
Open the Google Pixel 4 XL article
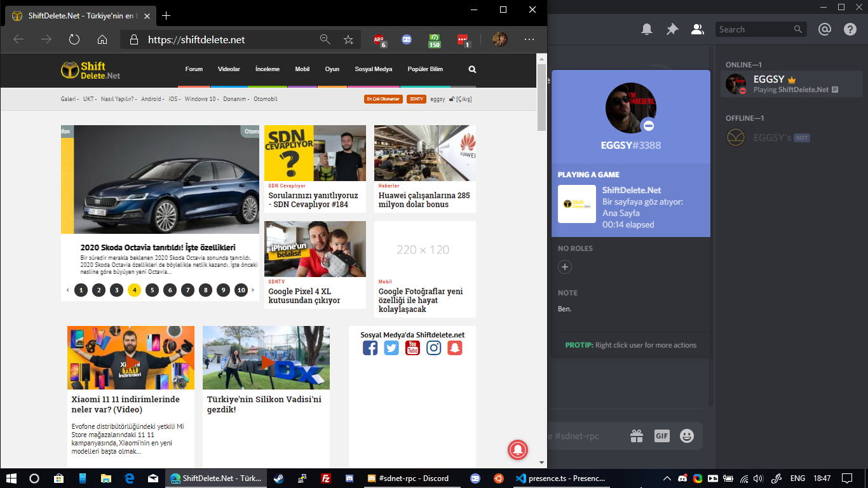tap(304, 296)
